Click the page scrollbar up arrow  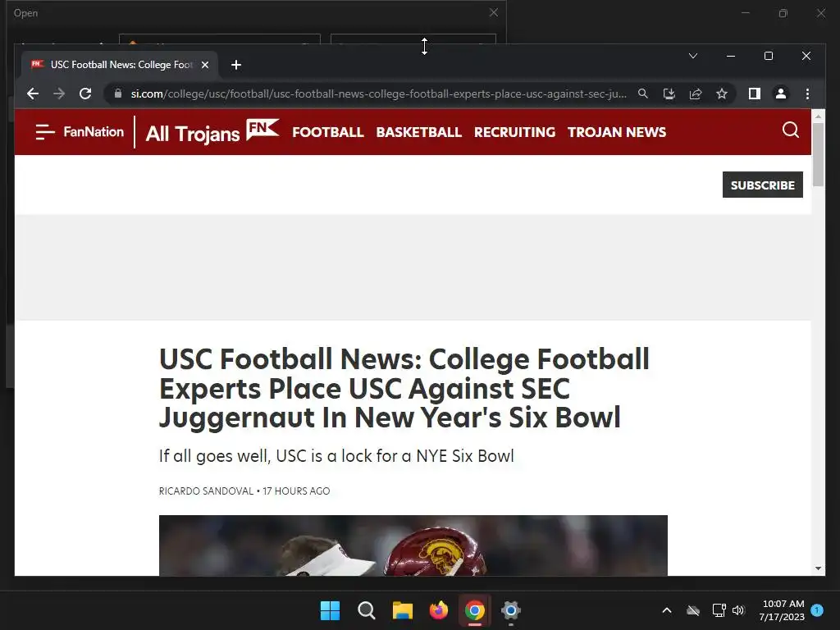point(818,116)
